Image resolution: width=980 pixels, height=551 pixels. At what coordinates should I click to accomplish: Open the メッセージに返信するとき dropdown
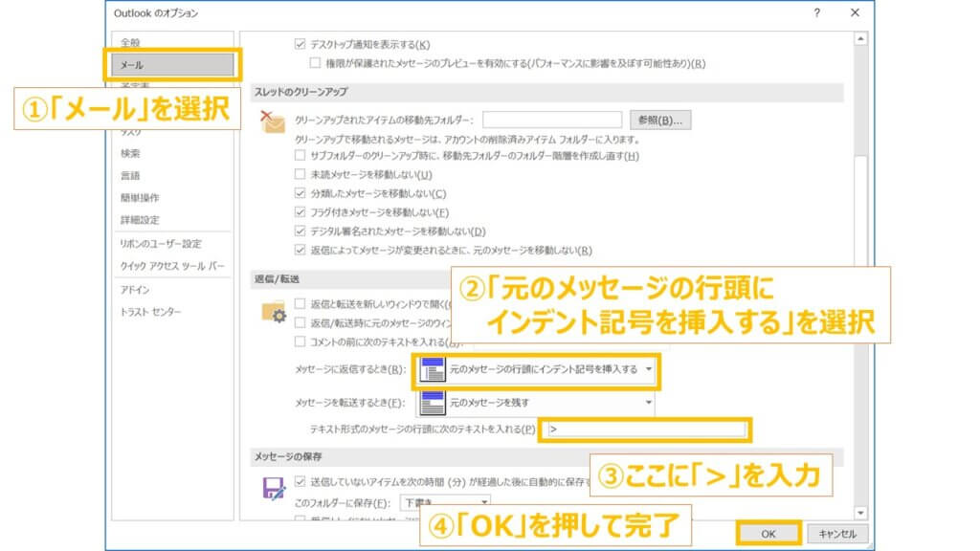point(536,370)
